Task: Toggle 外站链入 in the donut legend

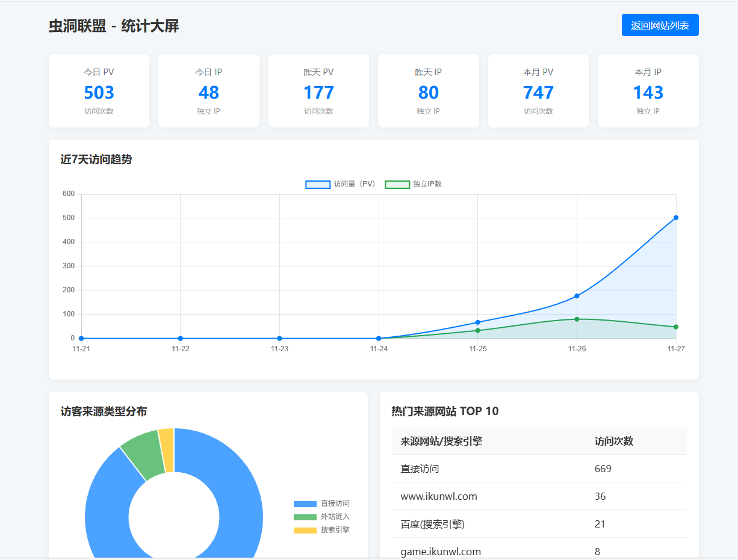Action: click(320, 517)
